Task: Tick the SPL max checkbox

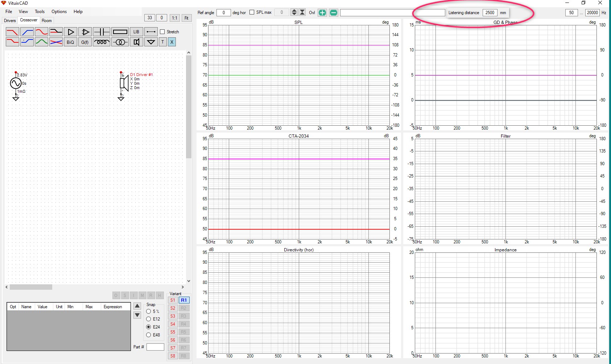Action: (x=252, y=12)
